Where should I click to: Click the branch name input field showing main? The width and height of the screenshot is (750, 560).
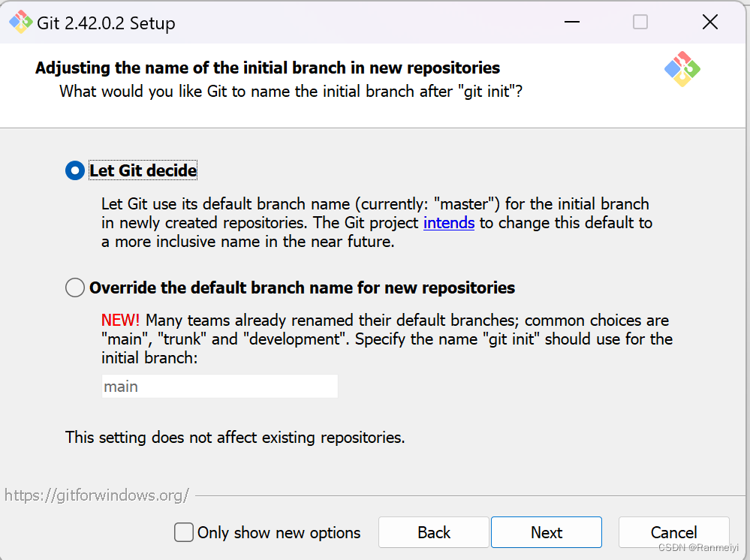[219, 387]
